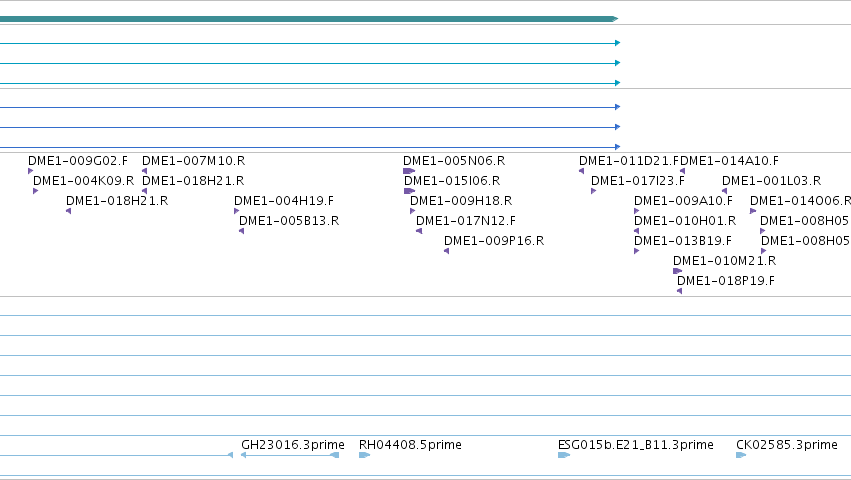Select the DME1-001L03.R feature label
This screenshot has width=851, height=480.
pyautogui.click(x=771, y=181)
